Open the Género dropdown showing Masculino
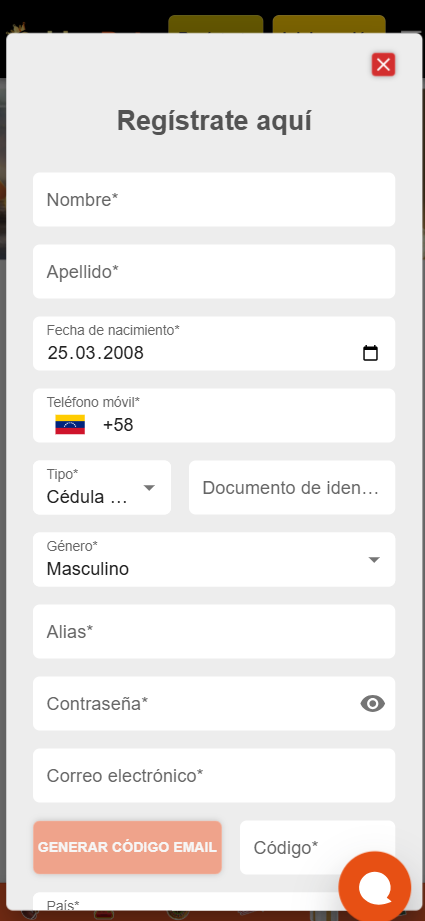 pyautogui.click(x=214, y=559)
